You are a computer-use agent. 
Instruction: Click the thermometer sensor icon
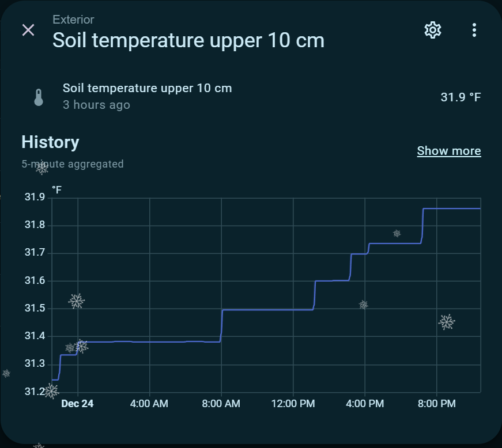[39, 97]
